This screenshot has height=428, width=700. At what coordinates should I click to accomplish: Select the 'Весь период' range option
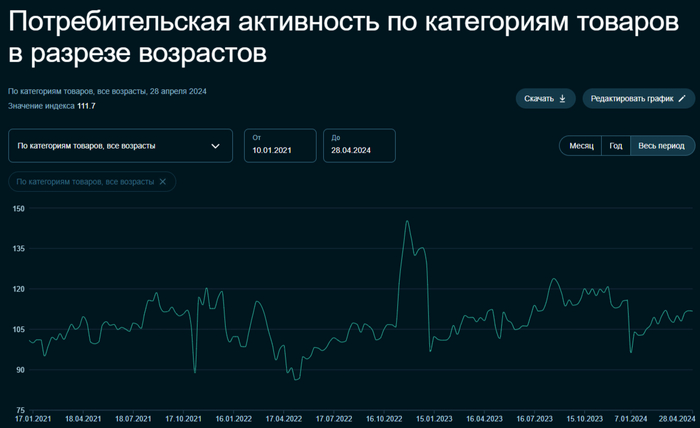(x=661, y=146)
